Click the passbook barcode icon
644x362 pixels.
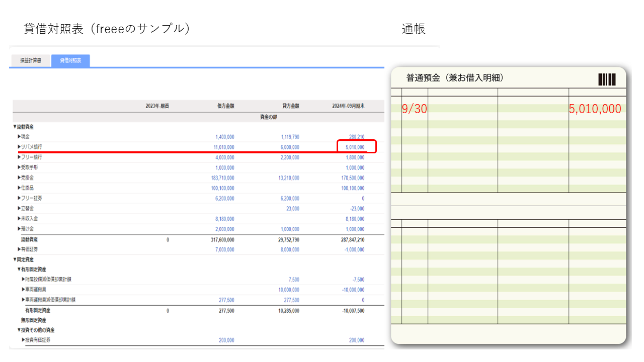(x=606, y=79)
